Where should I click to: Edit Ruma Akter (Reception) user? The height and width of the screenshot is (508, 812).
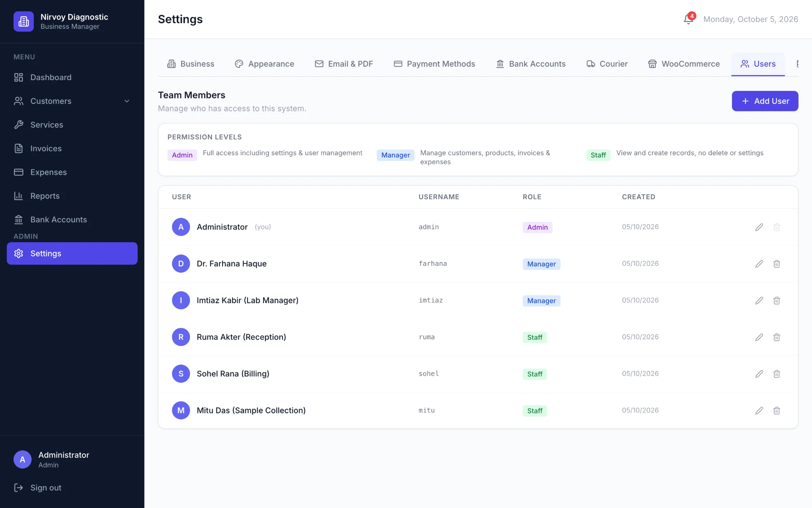(x=759, y=337)
